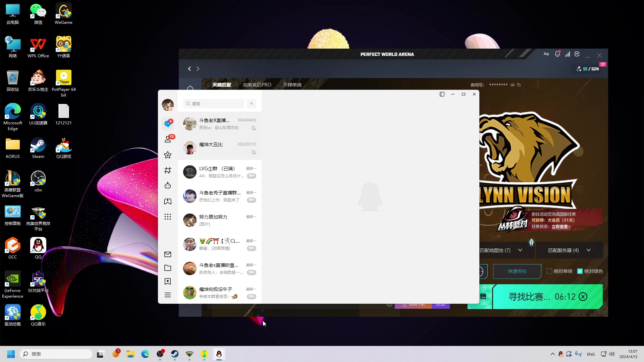Open the QQ collection bookmark icon

[x=168, y=282]
